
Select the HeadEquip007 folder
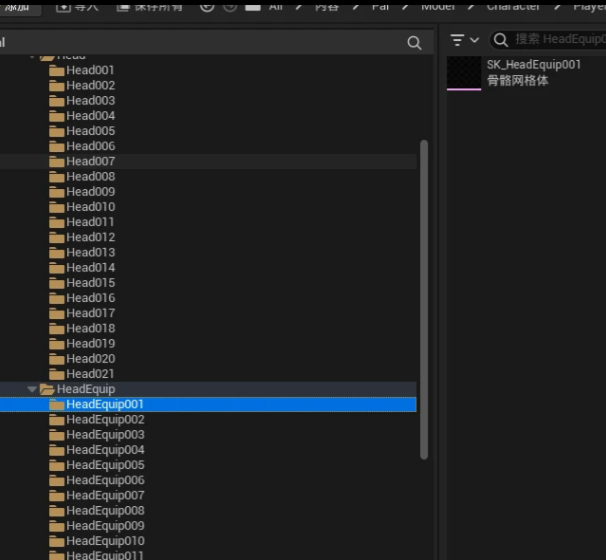pyautogui.click(x=105, y=495)
